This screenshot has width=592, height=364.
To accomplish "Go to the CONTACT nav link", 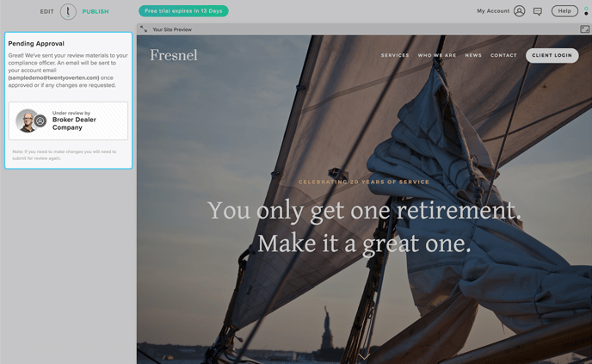I will pyautogui.click(x=503, y=55).
